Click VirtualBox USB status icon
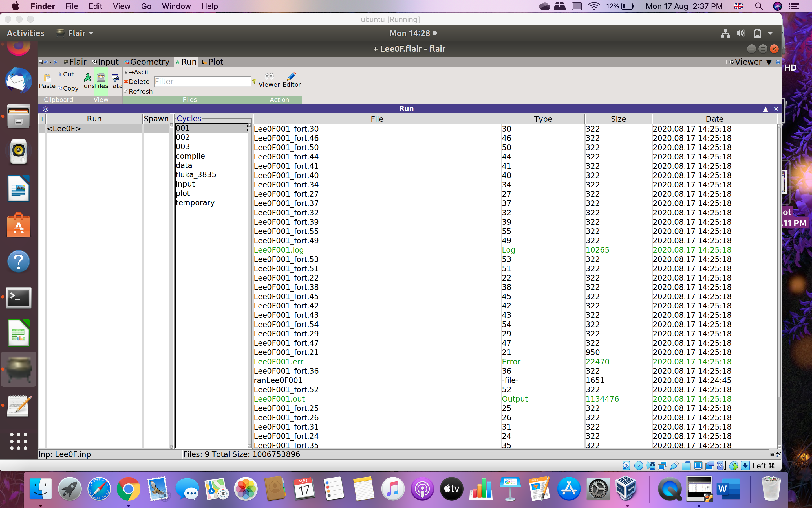The image size is (812, 508). 674,466
